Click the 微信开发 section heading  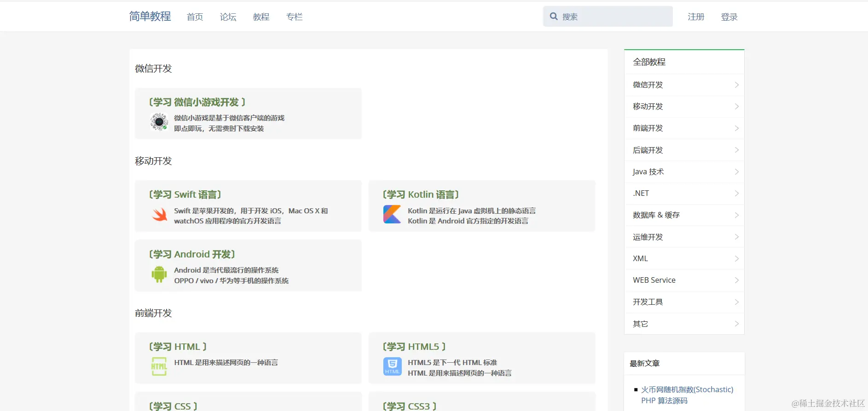coord(153,68)
